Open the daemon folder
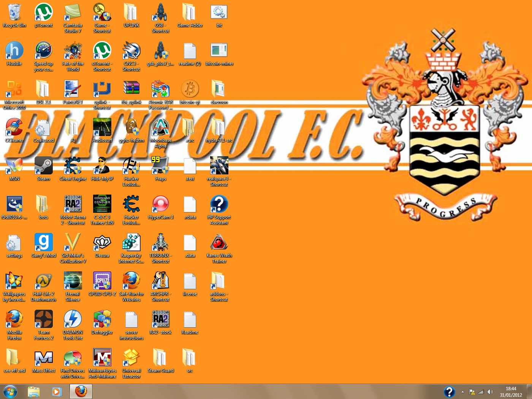The width and height of the screenshot is (532, 399). (219, 92)
